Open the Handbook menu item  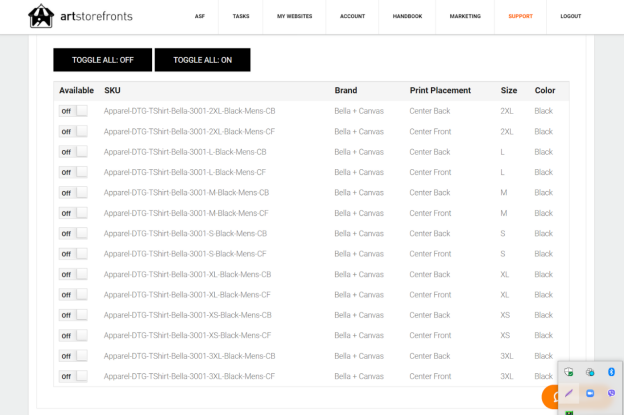407,16
